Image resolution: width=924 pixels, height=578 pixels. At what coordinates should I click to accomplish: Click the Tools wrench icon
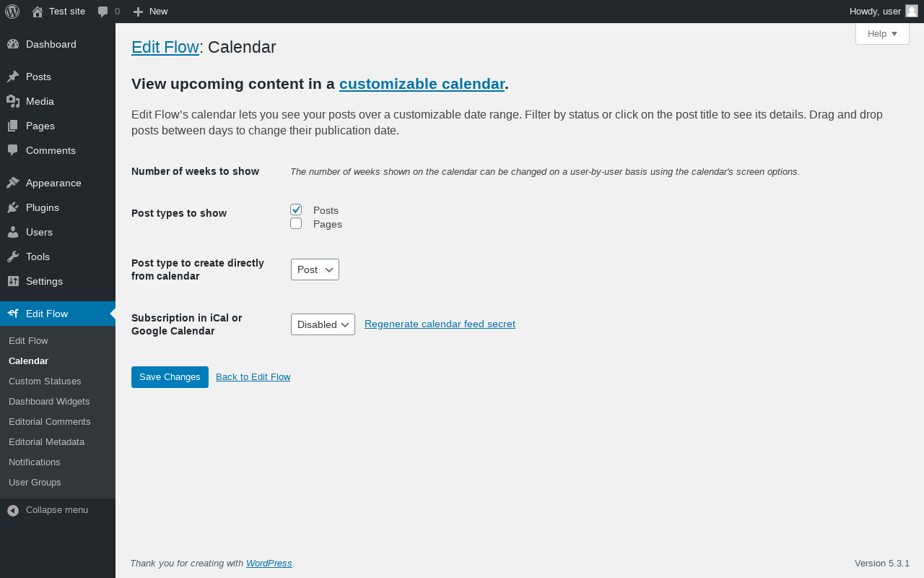(x=13, y=256)
